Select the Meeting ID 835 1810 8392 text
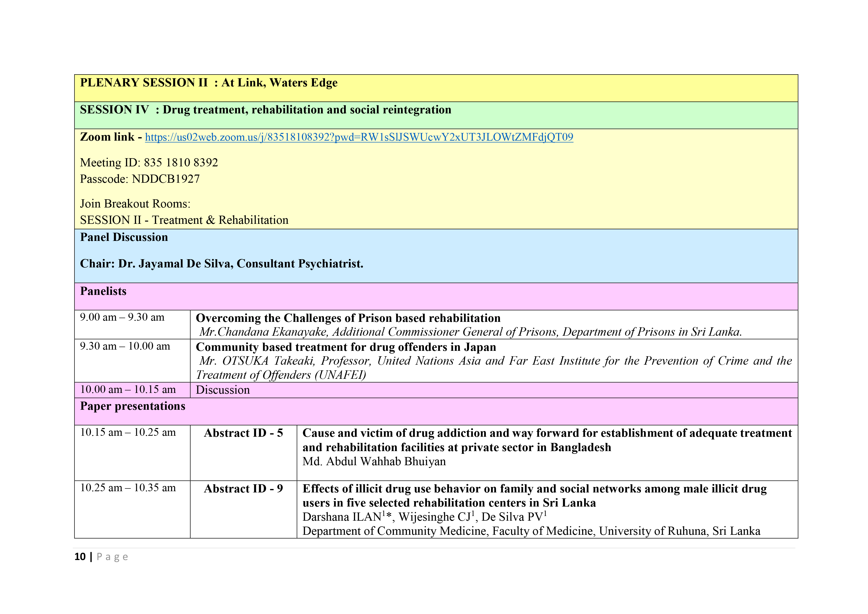Image resolution: width=868 pixels, height=614 pixels. 149,163
